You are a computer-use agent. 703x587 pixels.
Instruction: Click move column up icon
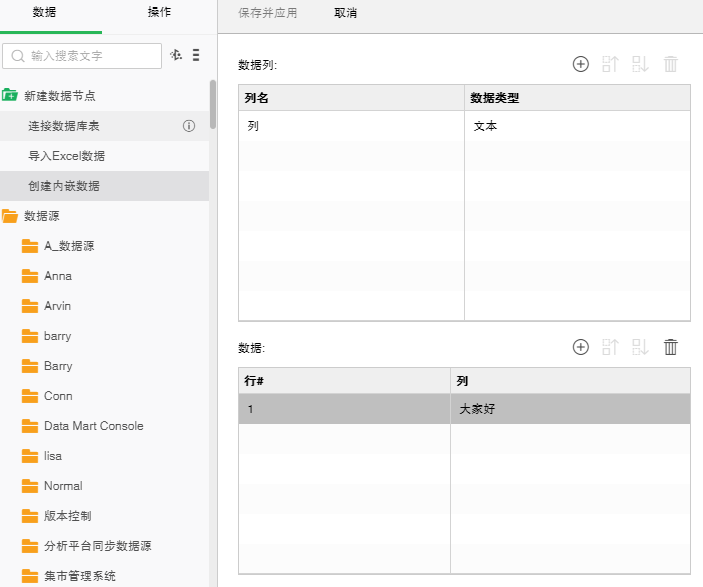click(611, 64)
